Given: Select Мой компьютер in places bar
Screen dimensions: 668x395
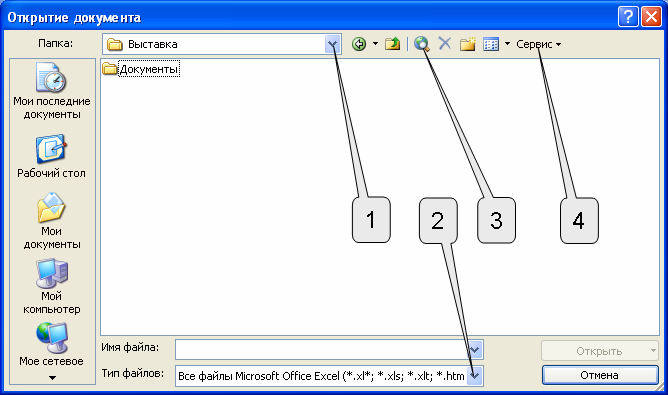Looking at the screenshot, I should click(x=52, y=286).
